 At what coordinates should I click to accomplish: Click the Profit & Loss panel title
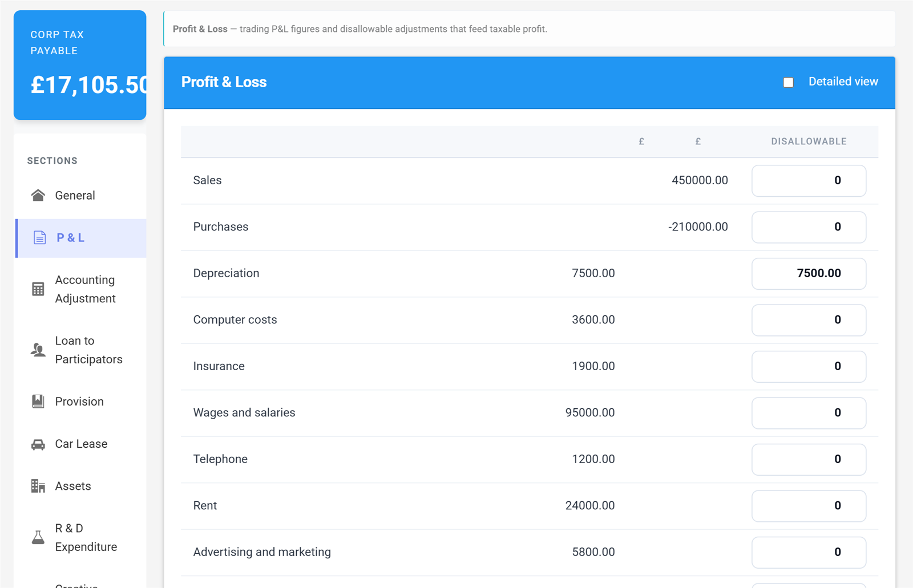[x=224, y=82]
